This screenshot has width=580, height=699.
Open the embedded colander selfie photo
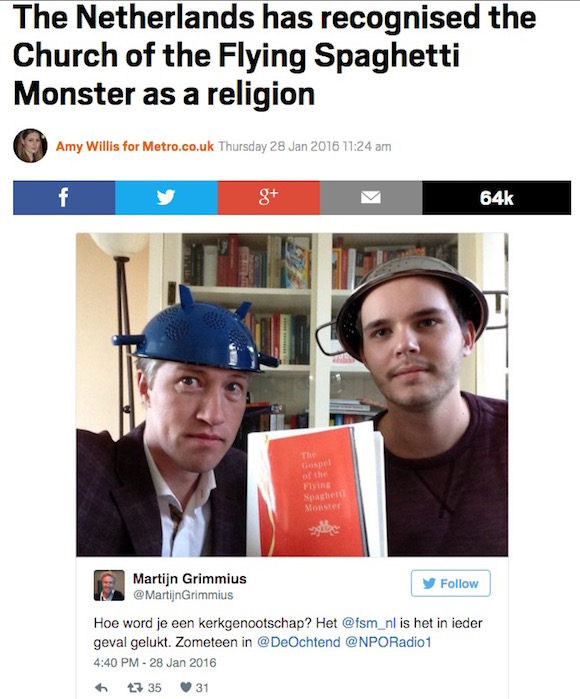(x=292, y=395)
